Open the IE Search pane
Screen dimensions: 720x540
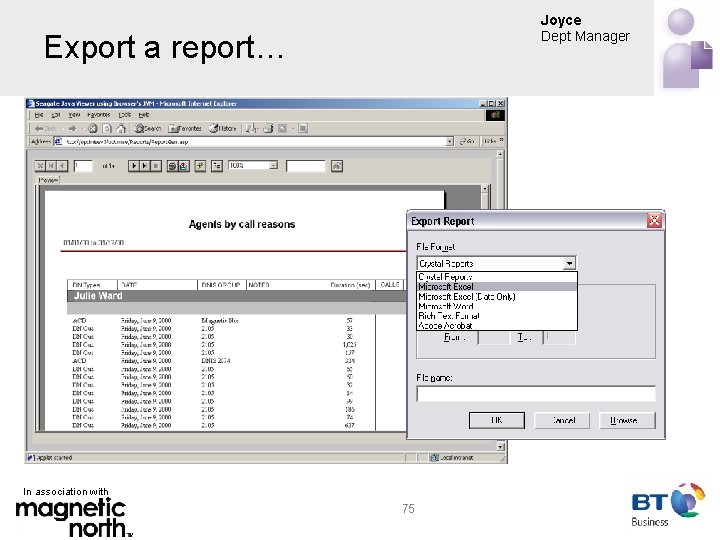point(147,129)
